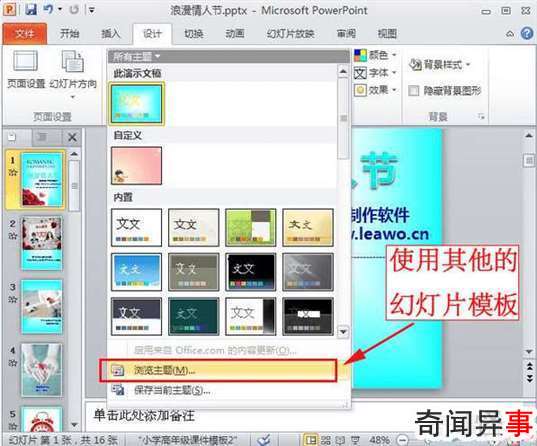
Task: Toggle Hide Background Graphics (隐藏背景图形) checkbox
Action: point(414,91)
